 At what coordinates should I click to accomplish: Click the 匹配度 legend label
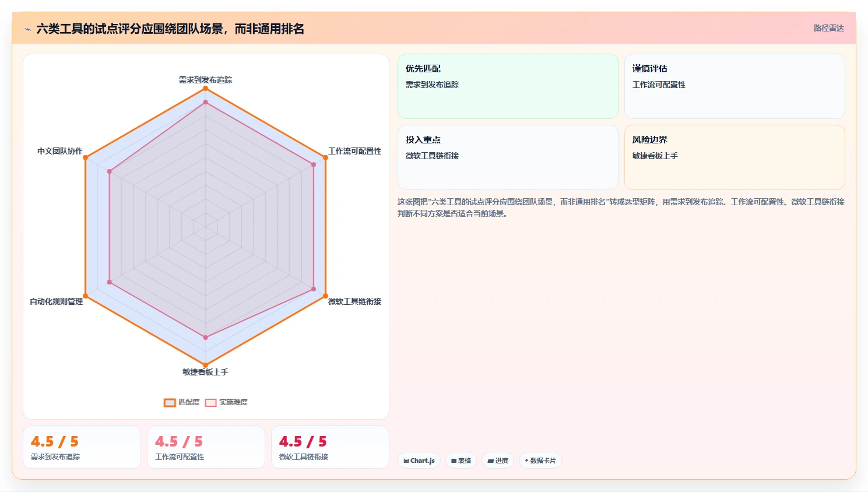pos(189,402)
